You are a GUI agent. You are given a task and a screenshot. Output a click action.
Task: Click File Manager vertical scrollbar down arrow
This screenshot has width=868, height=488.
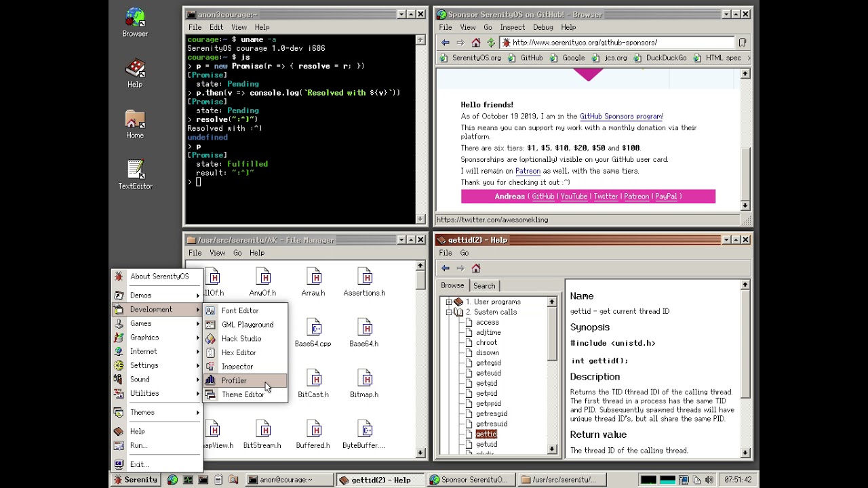(x=420, y=453)
